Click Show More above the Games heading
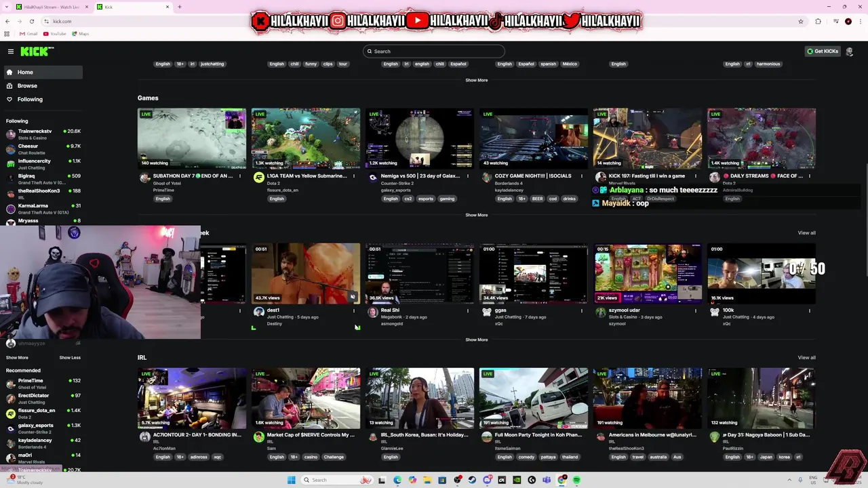This screenshot has height=488, width=868. pyautogui.click(x=476, y=80)
